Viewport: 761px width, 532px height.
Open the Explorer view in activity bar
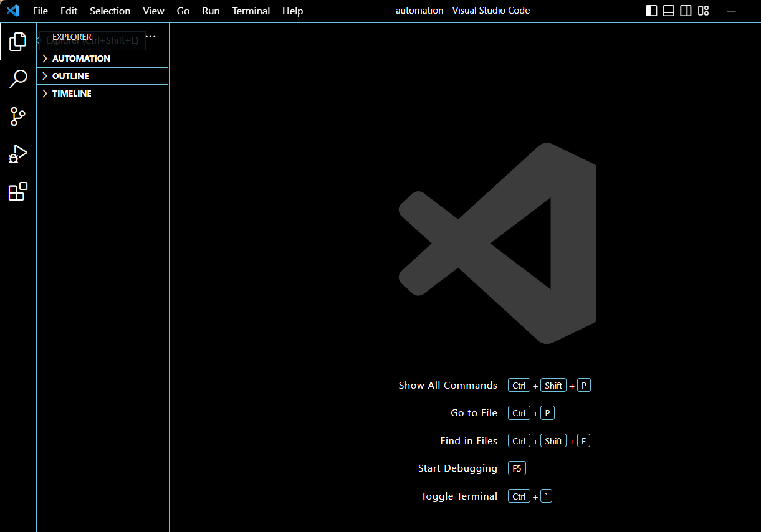tap(18, 42)
